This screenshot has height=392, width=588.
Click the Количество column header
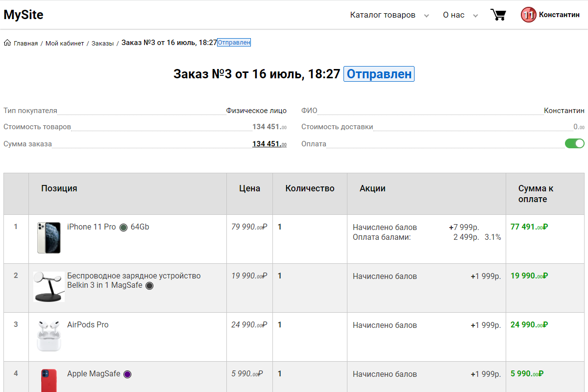pos(310,188)
